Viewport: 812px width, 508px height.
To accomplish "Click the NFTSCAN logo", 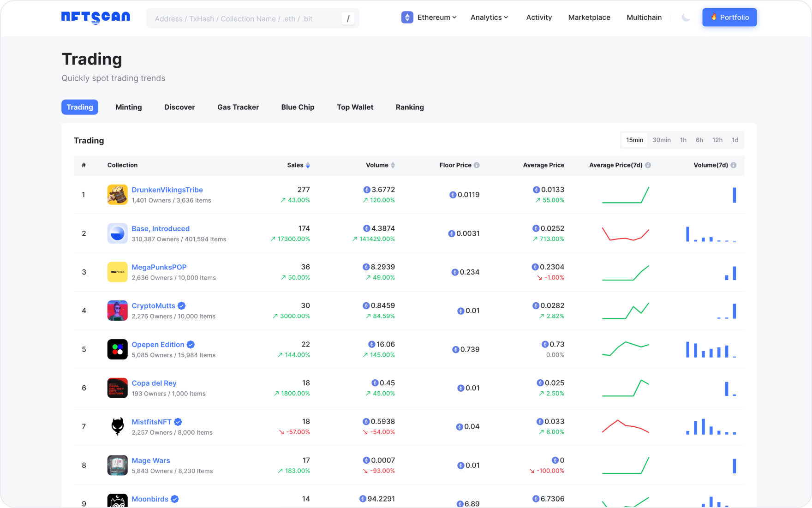I will point(96,17).
